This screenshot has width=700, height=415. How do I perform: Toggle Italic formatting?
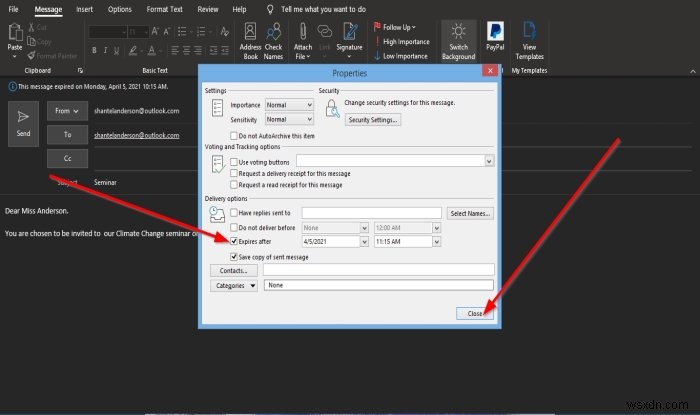105,50
